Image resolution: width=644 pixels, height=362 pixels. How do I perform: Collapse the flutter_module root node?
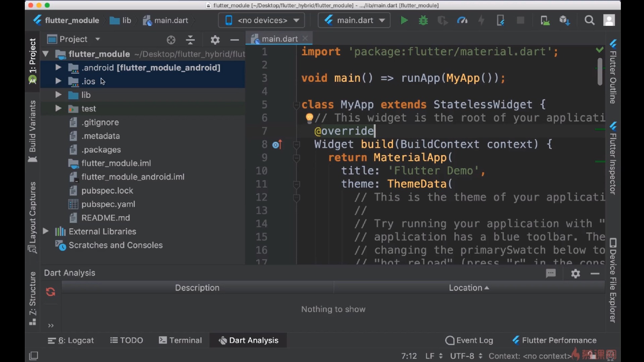coord(46,54)
